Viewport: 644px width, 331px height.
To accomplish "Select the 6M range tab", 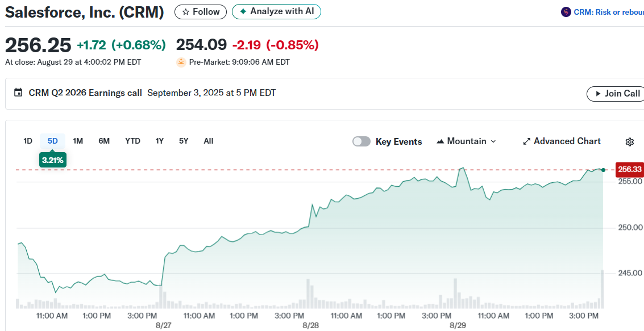I will point(104,141).
